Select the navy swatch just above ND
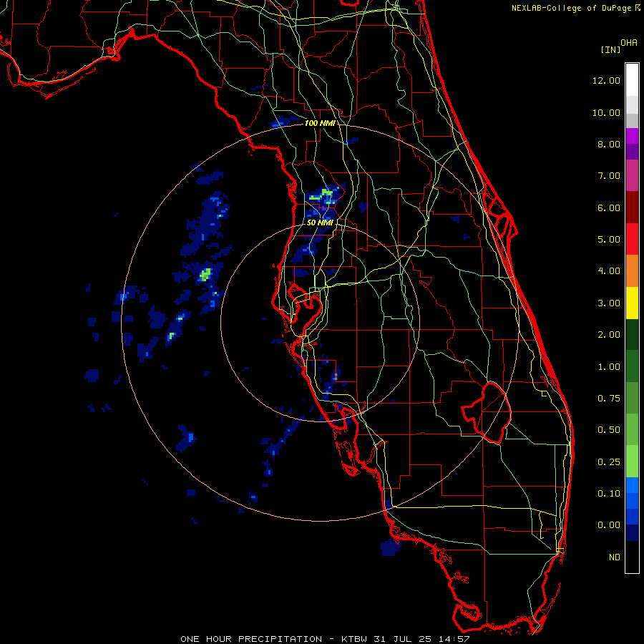This screenshot has width=644, height=644. click(632, 533)
